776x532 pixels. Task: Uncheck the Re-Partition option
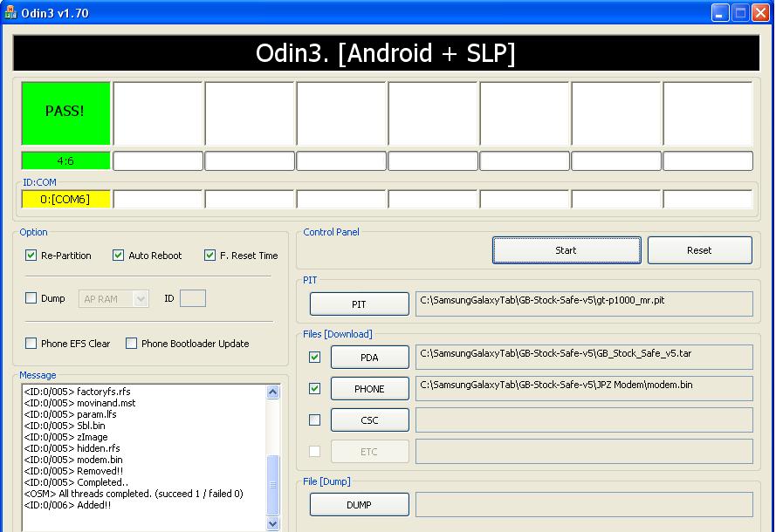tap(31, 256)
